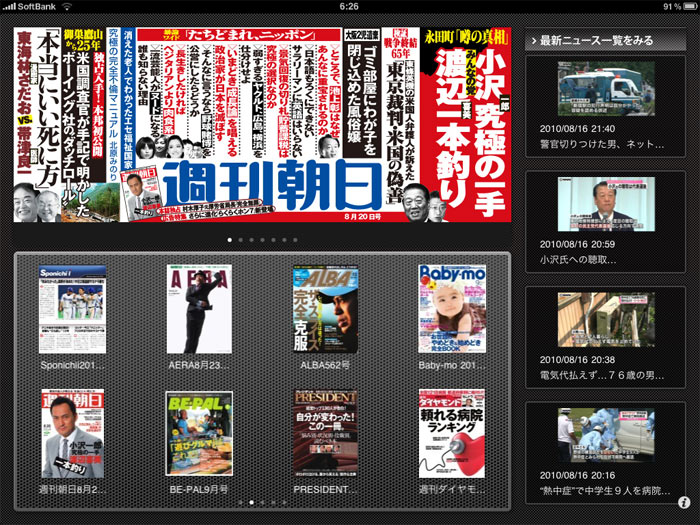The height and width of the screenshot is (525, 700).
Task: Tap timestamp 2010/08/16 20:38
Action: [x=577, y=360]
